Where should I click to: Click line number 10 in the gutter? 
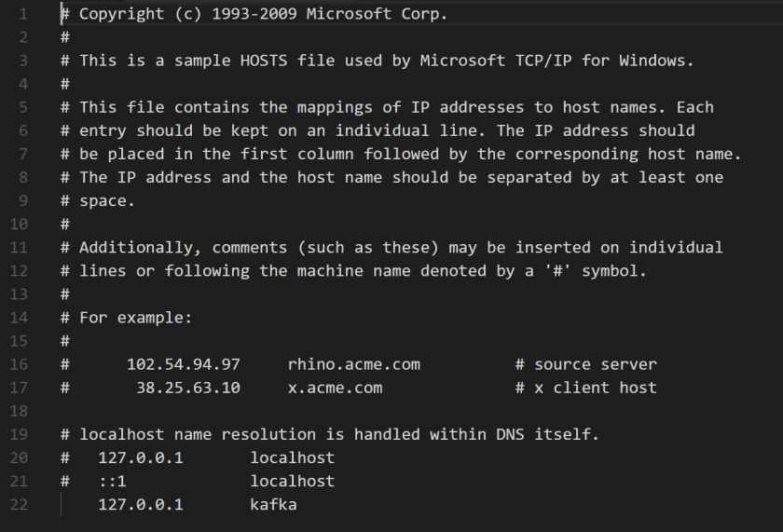[x=20, y=224]
